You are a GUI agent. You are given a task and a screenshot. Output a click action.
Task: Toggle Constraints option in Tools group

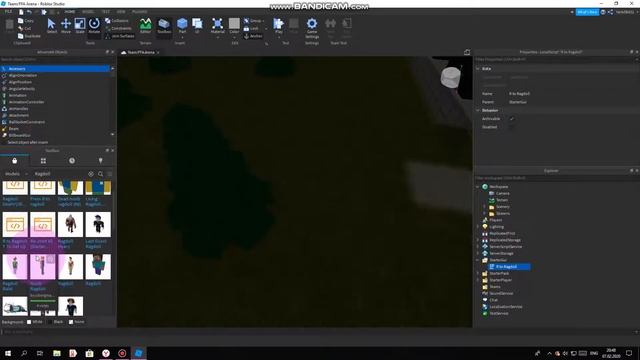[118, 28]
